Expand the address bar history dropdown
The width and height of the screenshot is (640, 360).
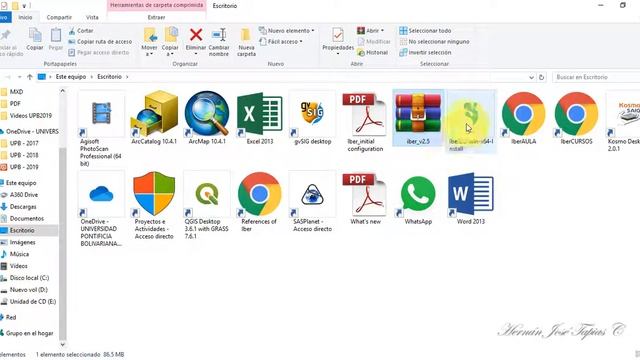(531, 77)
